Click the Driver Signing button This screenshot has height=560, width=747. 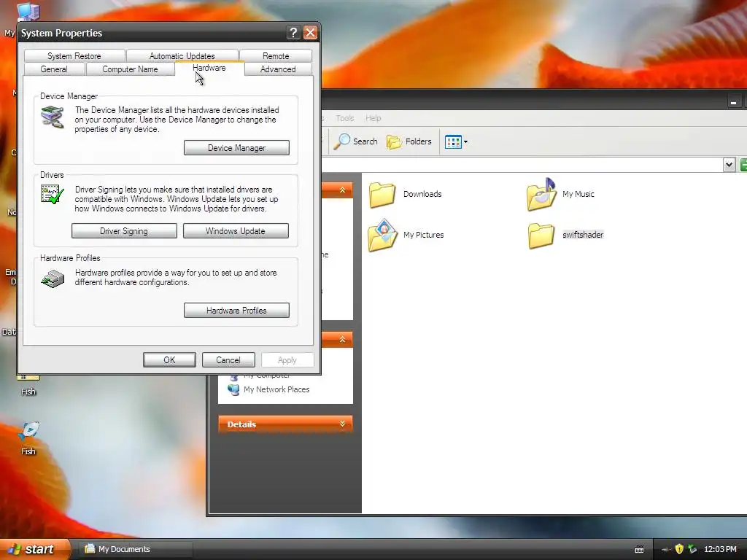click(124, 231)
